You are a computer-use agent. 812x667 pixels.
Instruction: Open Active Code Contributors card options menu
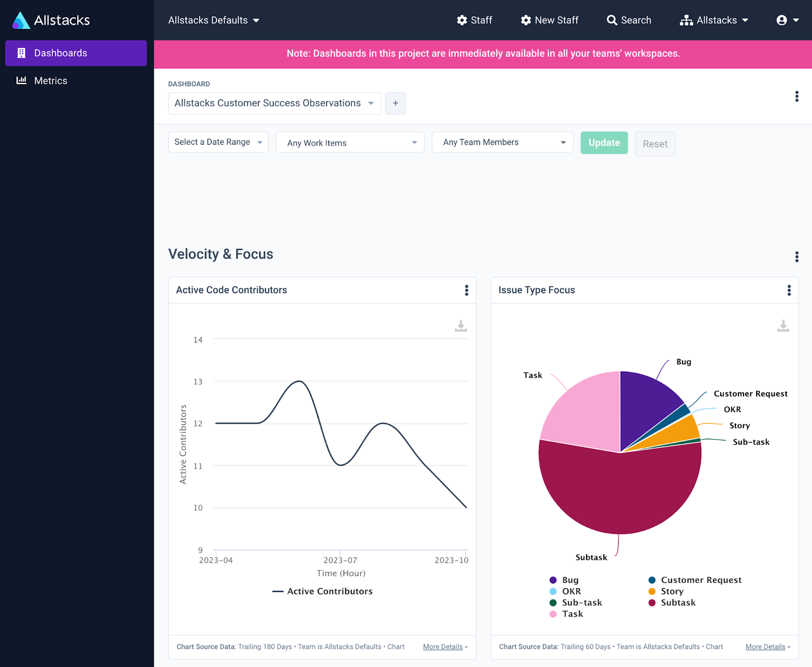(x=466, y=290)
